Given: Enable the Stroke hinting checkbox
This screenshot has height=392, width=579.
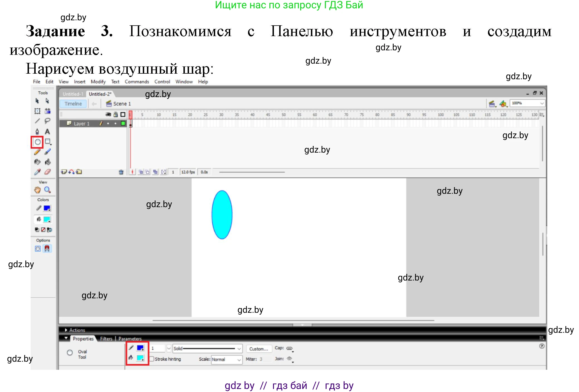Looking at the screenshot, I should [152, 359].
